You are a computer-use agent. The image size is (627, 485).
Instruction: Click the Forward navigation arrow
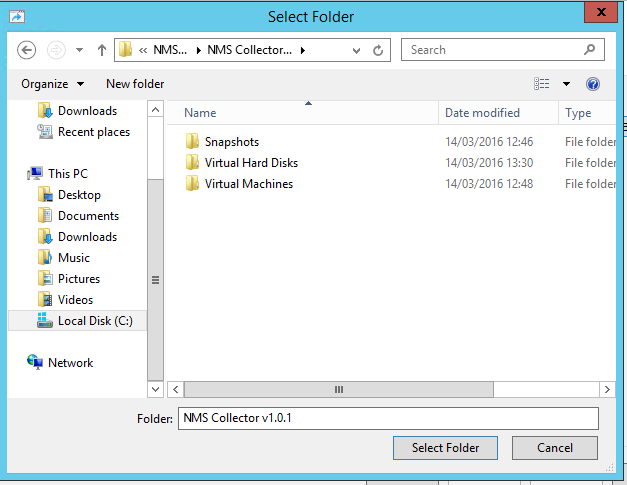56,50
